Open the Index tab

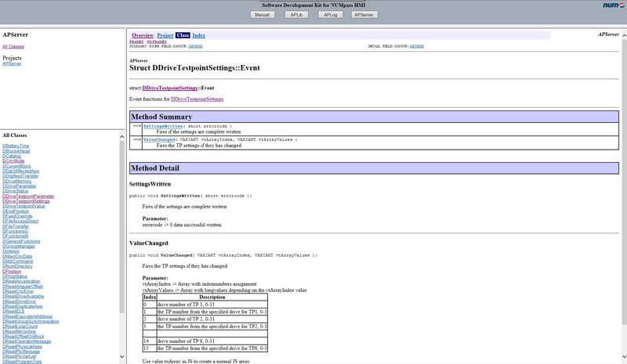(x=199, y=35)
